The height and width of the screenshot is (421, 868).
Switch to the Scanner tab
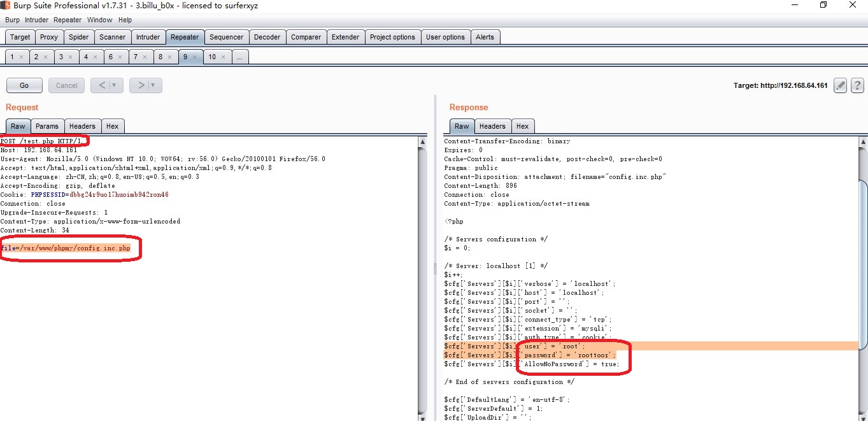pyautogui.click(x=113, y=37)
